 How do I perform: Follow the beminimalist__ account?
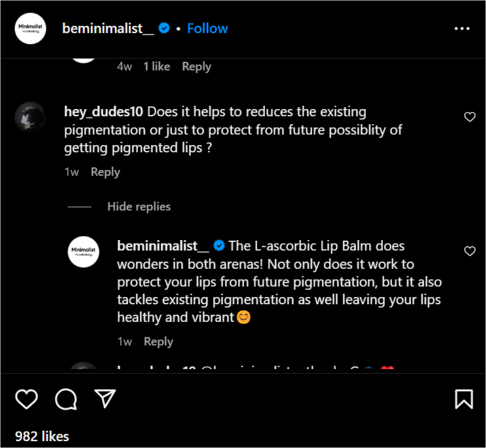(207, 28)
